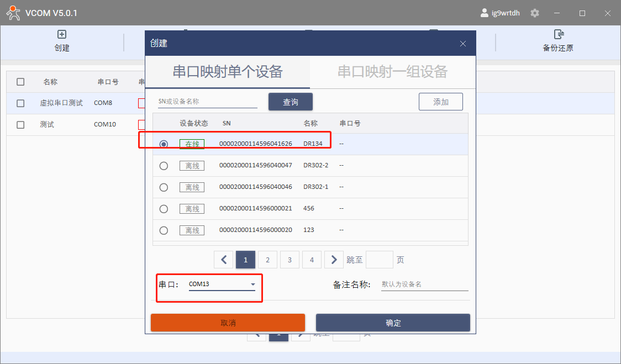This screenshot has width=621, height=364.
Task: Go to page 1 in dialog
Action: [245, 260]
